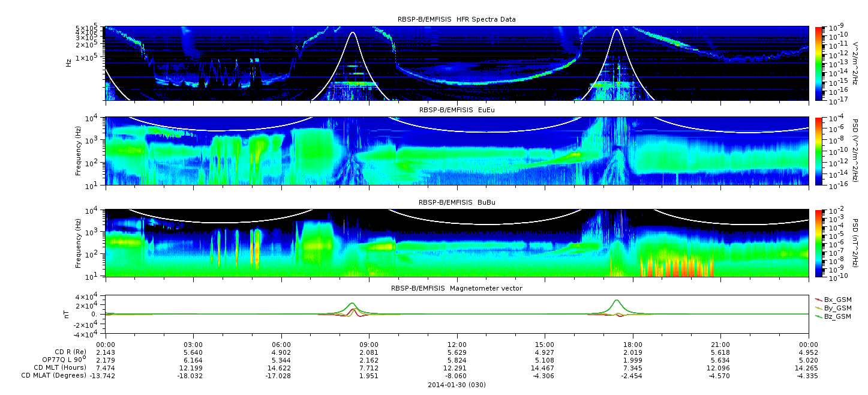Click the Bx_GSM legend entry
Viewport: 868px width, 395px height.
coord(837,300)
